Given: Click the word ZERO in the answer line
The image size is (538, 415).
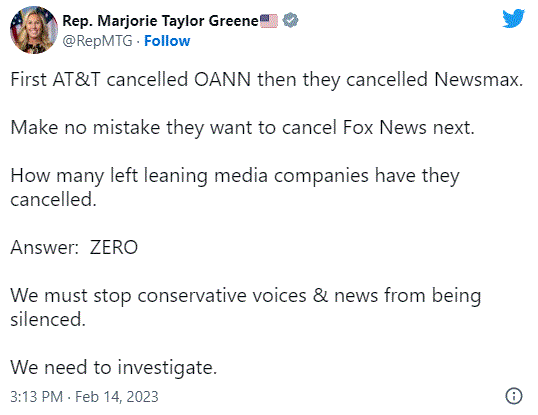Looking at the screenshot, I should [114, 248].
